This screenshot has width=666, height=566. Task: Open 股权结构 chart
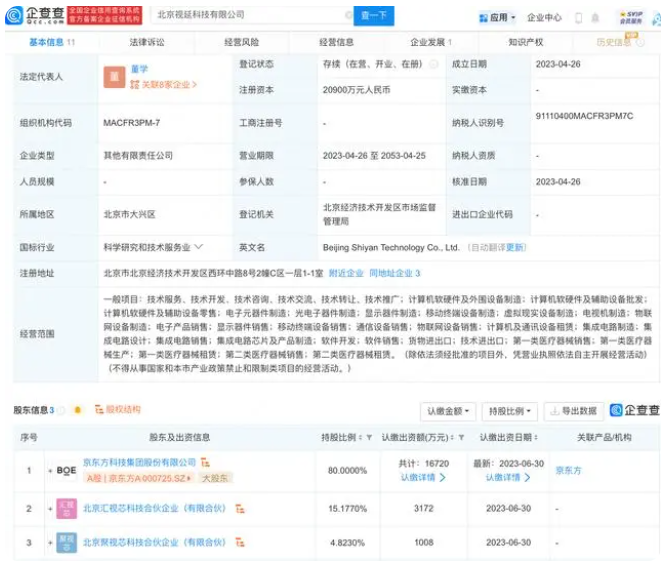tap(118, 409)
